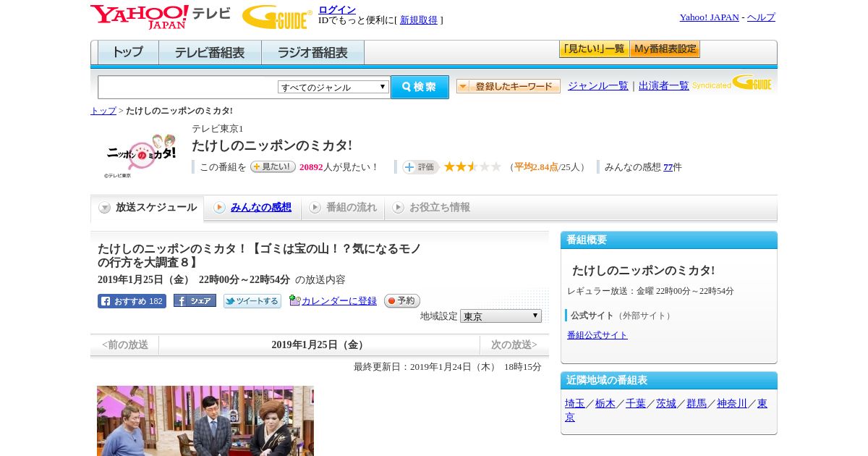
Task: Click the Syndicated G-GUIDE logo
Action: (732, 83)
